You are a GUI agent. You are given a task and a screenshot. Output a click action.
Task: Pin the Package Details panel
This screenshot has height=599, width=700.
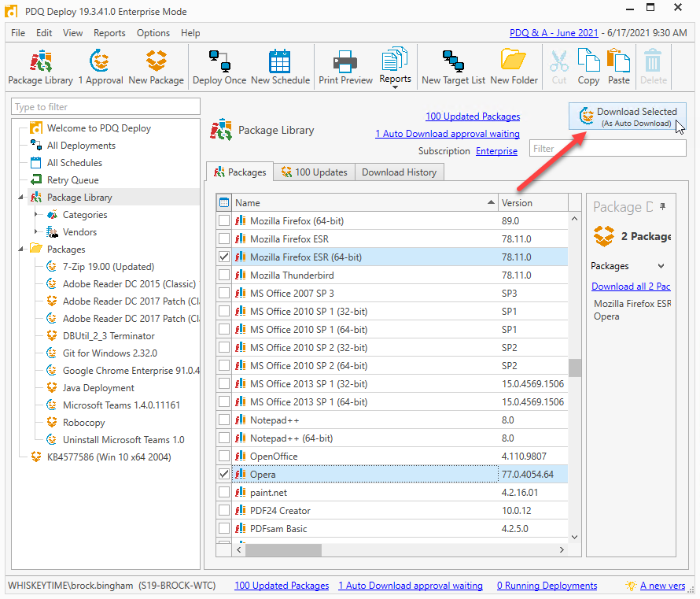click(x=662, y=206)
